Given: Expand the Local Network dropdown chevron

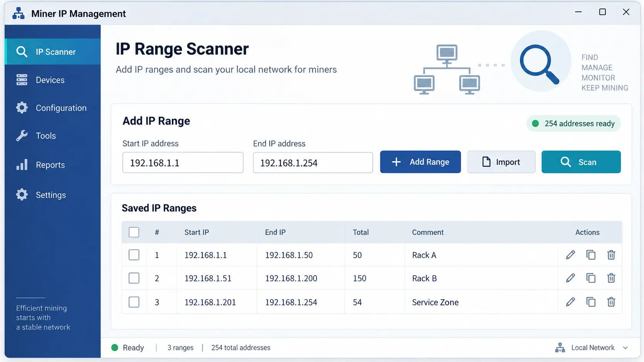Looking at the screenshot, I should (625, 348).
